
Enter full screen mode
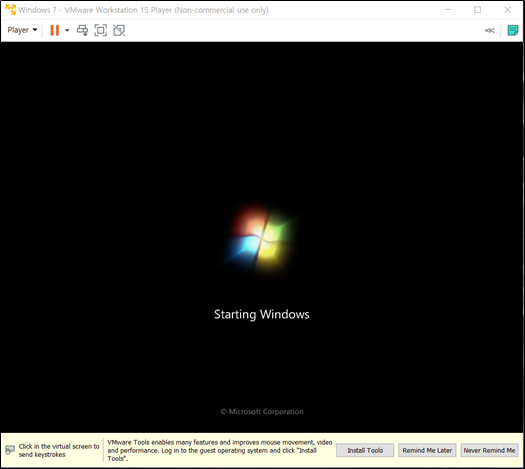click(x=100, y=30)
